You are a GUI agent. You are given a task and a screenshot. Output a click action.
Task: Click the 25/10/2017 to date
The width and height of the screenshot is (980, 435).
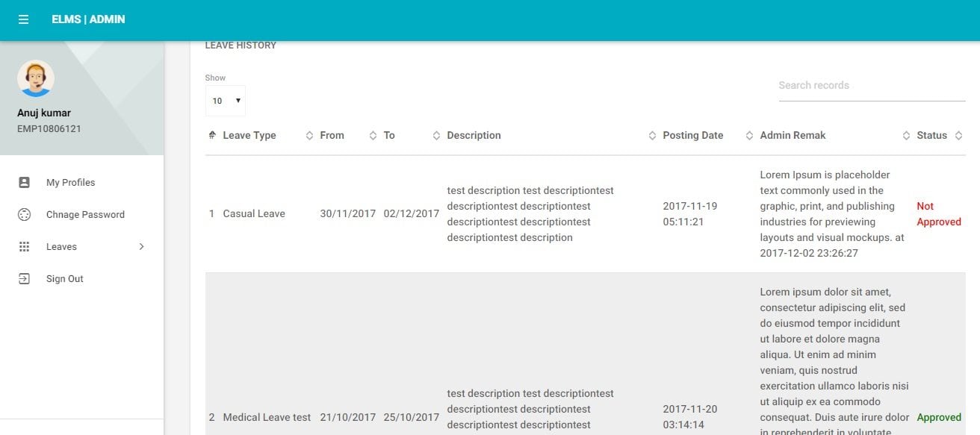point(412,417)
